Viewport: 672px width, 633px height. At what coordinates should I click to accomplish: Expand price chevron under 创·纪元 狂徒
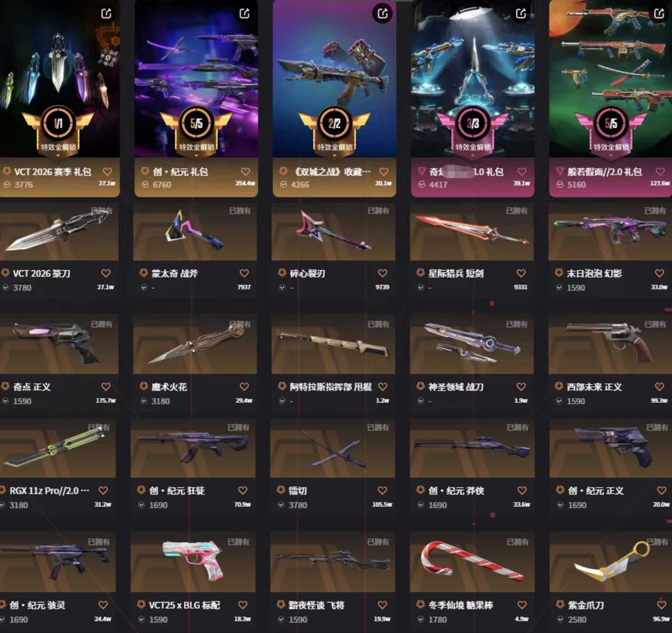[x=141, y=505]
